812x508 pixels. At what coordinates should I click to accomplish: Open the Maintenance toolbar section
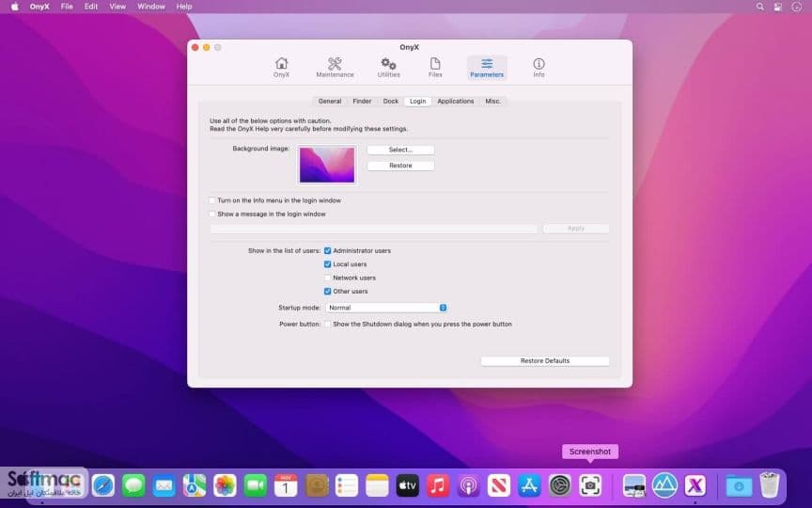click(x=335, y=68)
